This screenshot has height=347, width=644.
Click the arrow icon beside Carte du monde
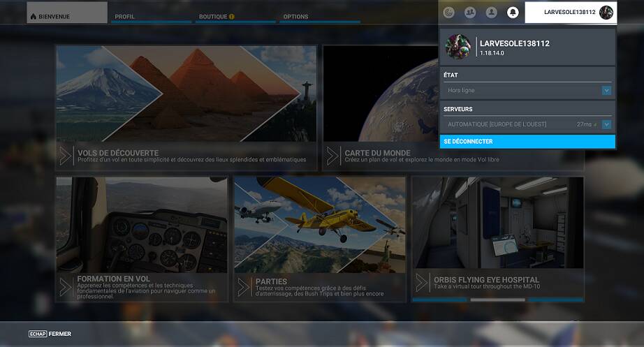[x=332, y=156]
